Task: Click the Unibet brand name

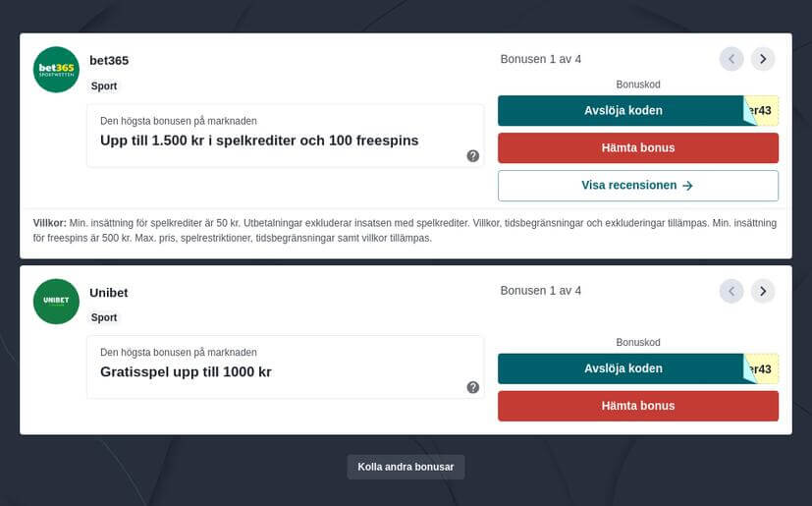Action: pyautogui.click(x=109, y=293)
